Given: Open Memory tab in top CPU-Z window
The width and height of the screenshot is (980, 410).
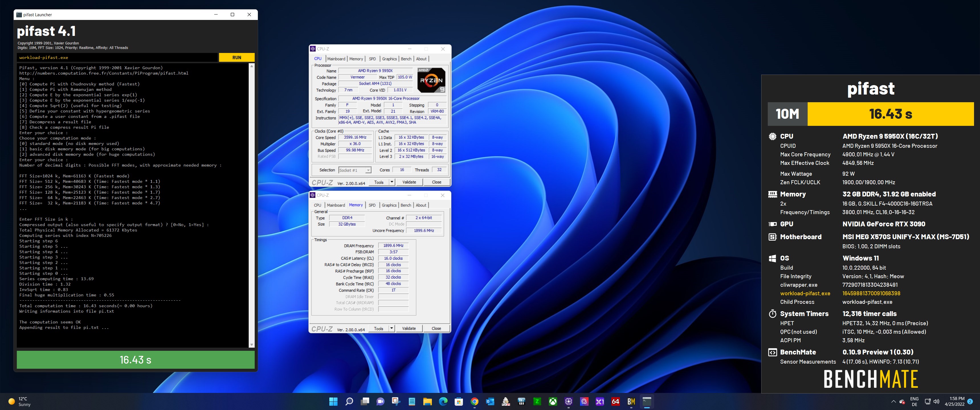Looking at the screenshot, I should tap(356, 59).
